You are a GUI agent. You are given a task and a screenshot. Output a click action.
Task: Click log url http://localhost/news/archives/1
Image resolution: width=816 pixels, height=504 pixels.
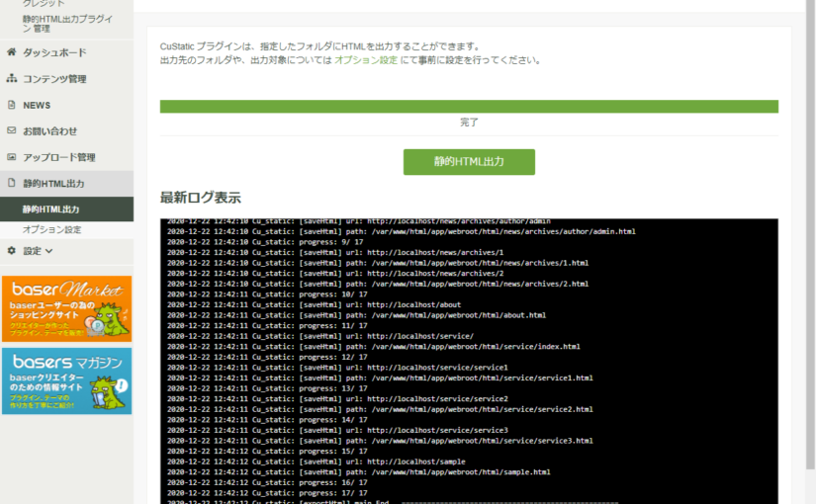point(435,252)
